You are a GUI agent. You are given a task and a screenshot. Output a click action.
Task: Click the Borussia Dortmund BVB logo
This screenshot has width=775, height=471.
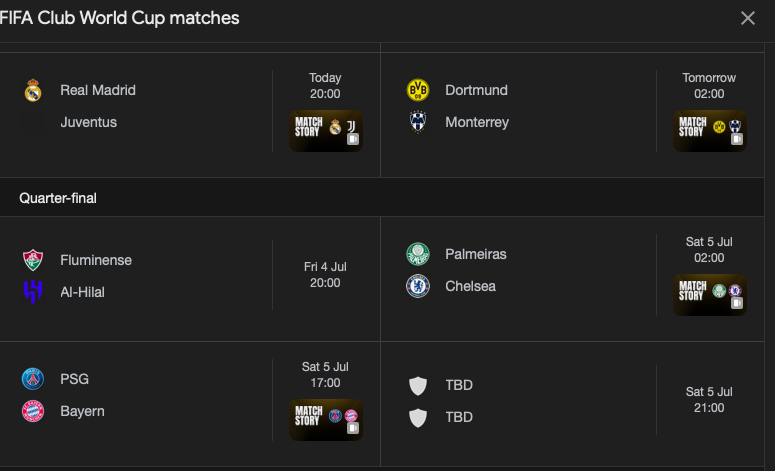(418, 90)
